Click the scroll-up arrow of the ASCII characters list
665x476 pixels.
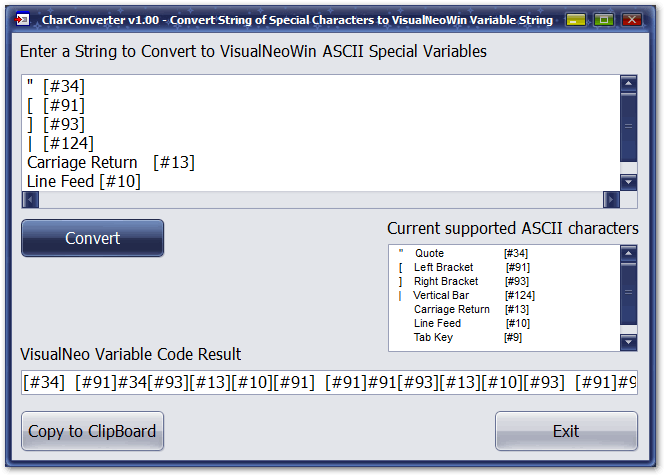coord(629,253)
